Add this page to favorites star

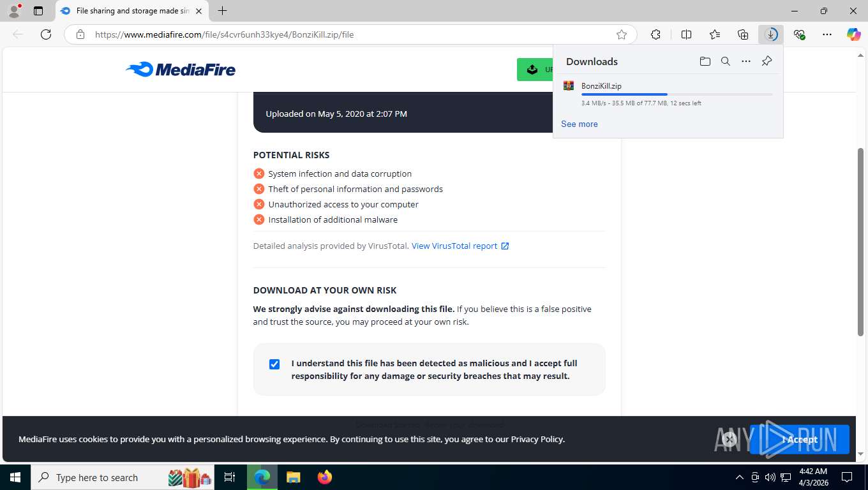(x=622, y=34)
